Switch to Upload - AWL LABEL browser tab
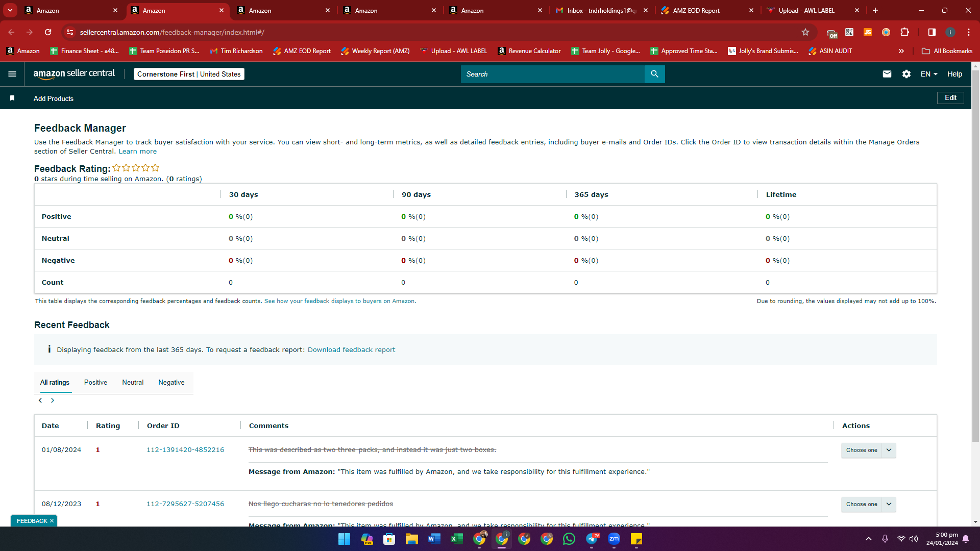This screenshot has width=980, height=551. pyautogui.click(x=814, y=10)
